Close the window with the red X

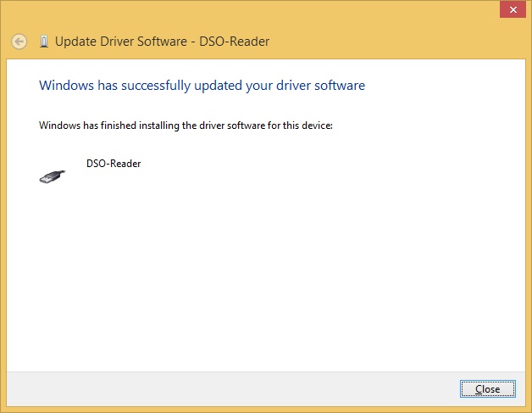[513, 9]
